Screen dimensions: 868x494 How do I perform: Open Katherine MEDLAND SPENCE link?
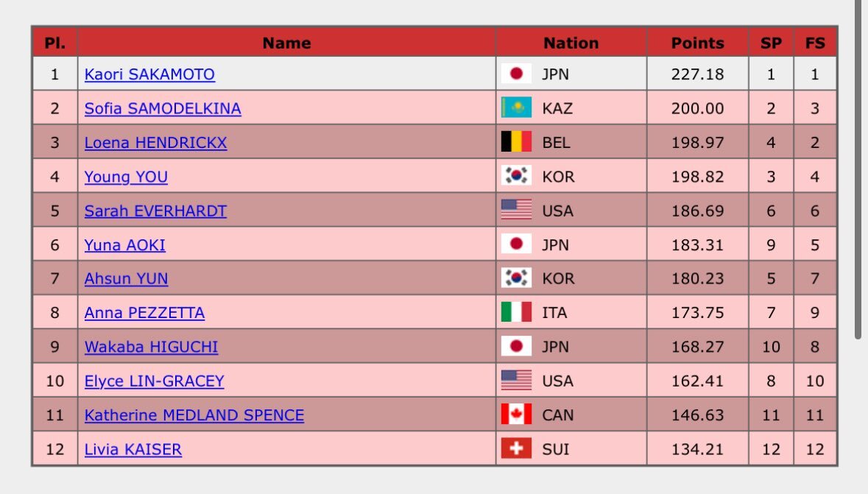[194, 415]
